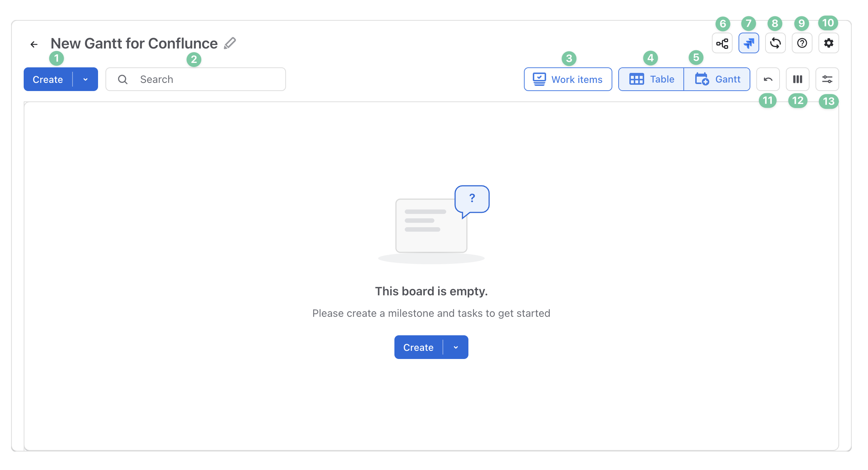Open the dependency structure icon button
This screenshot has height=470, width=868.
click(x=722, y=43)
